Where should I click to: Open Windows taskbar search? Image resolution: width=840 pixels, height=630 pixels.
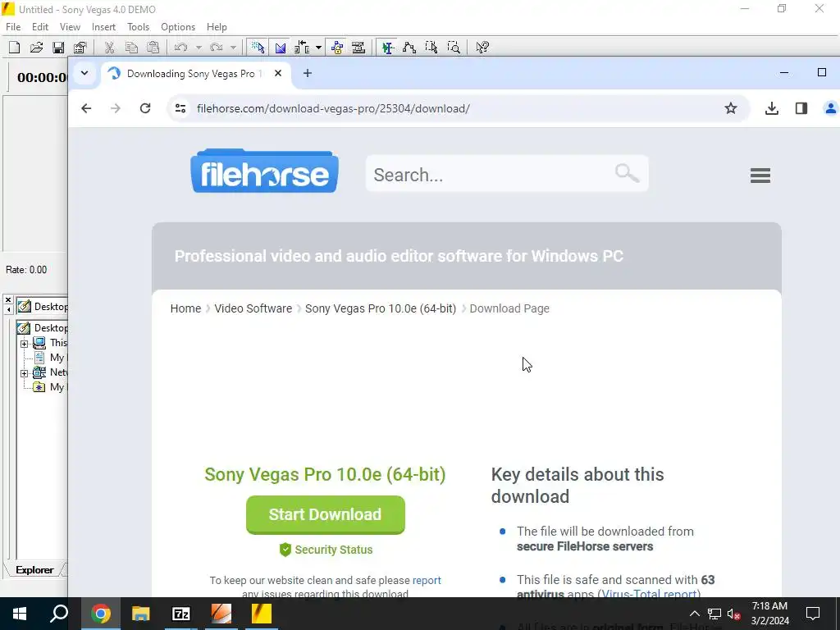pos(59,614)
